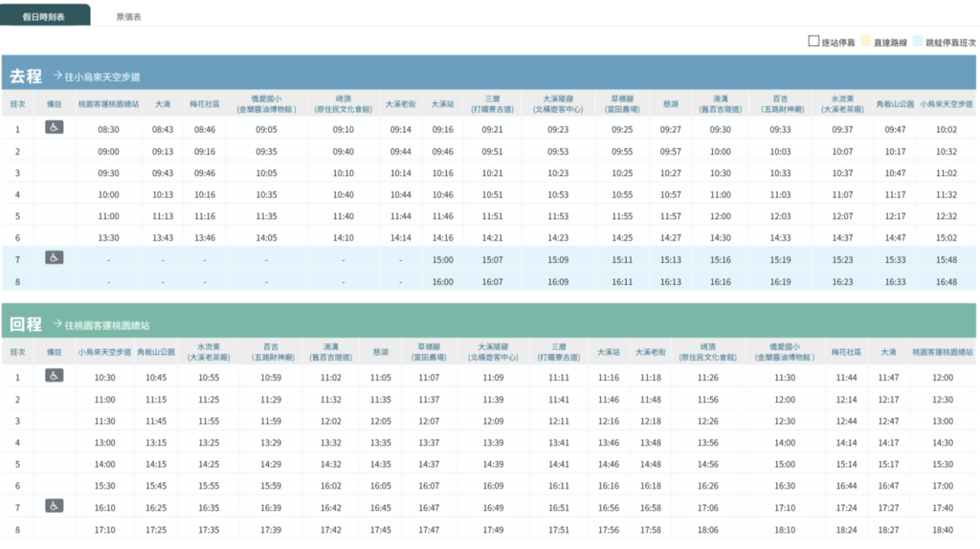This screenshot has width=980, height=549.
Task: Click 16:10 departure in 回程 trip 7
Action: click(105, 509)
